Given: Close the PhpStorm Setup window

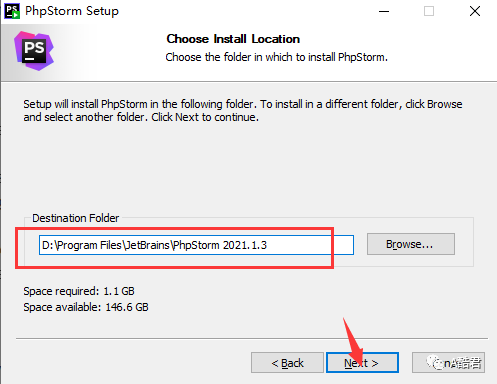Looking at the screenshot, I should pos(475,11).
